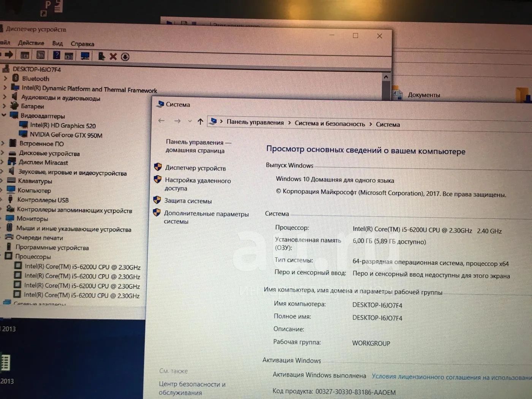This screenshot has height=399, width=532.
Task: Select DESKTOP-I6JO7F4 root node in tree
Action: coord(36,69)
